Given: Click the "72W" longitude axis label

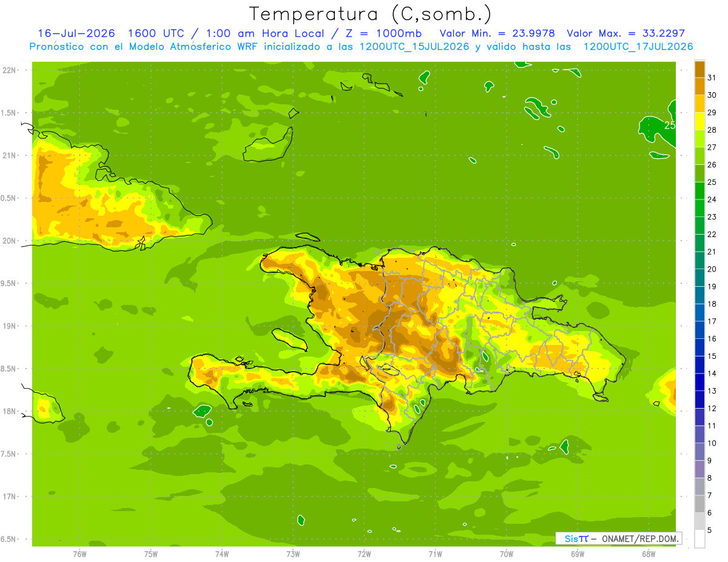Looking at the screenshot, I should pos(364,554).
